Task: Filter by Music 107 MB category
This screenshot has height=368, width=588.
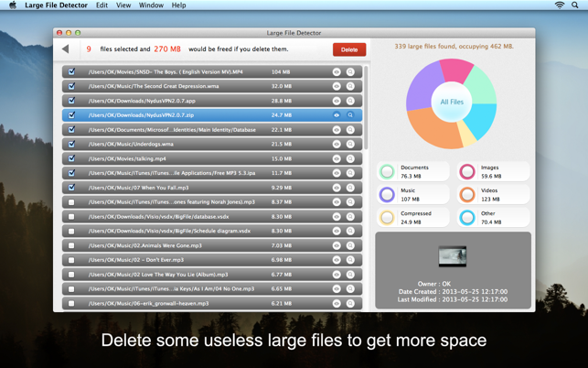Action: click(x=412, y=194)
